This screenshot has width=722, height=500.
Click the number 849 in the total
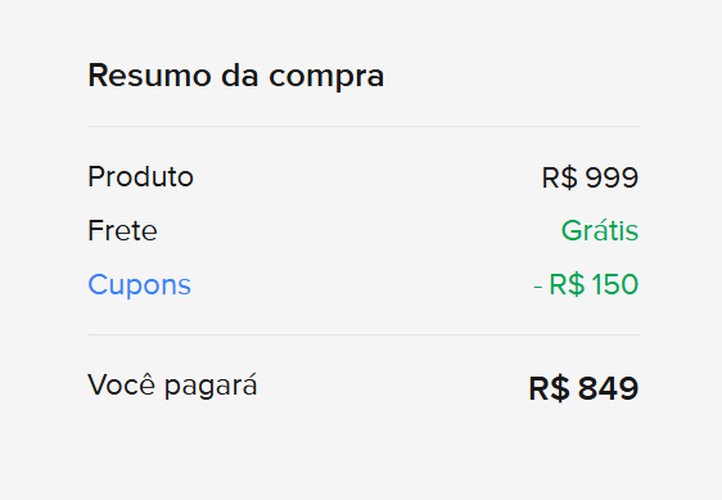(608, 388)
